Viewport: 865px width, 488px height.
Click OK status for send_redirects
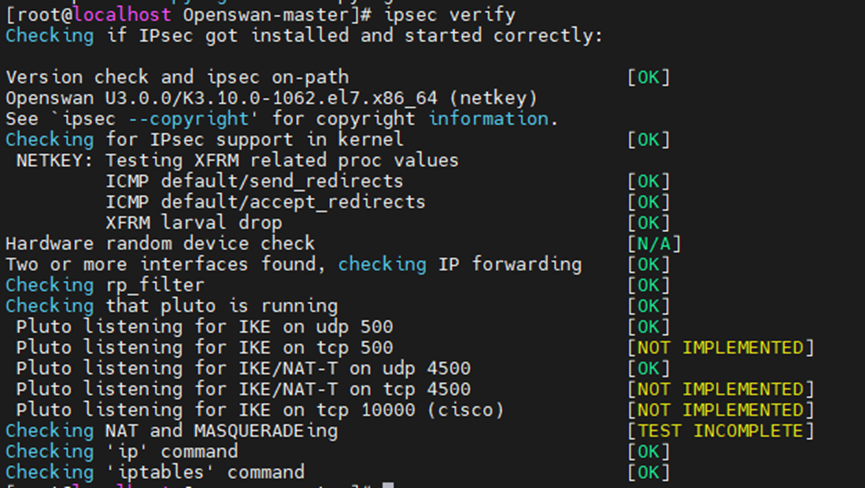(x=649, y=181)
